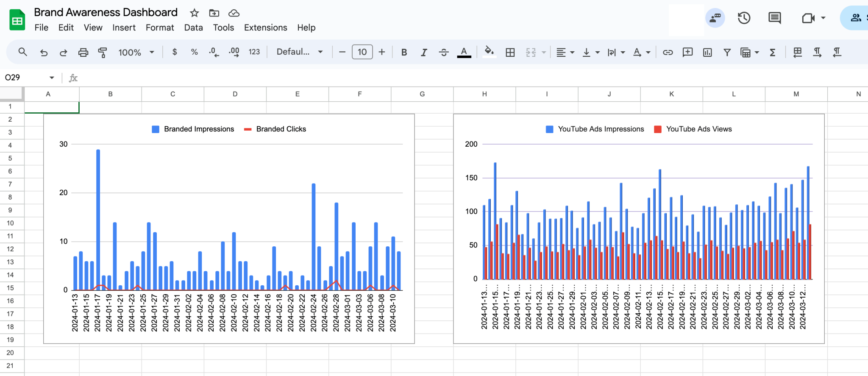Click the O29 name box field
868x376 pixels.
tap(29, 78)
